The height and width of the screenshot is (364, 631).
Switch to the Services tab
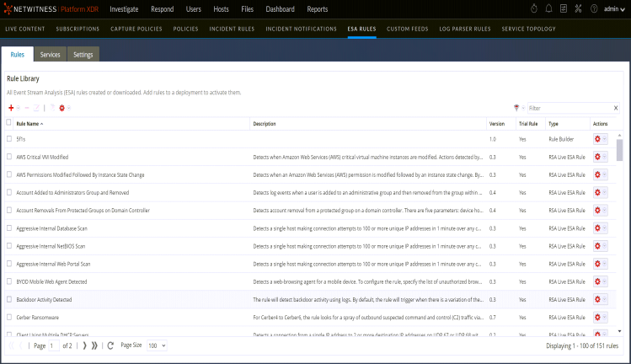pyautogui.click(x=50, y=54)
